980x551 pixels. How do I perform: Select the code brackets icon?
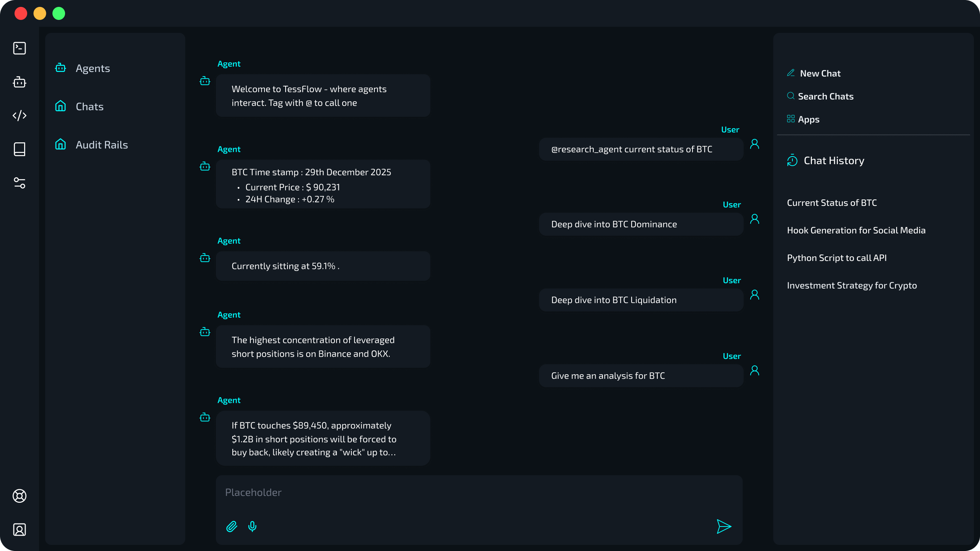(x=20, y=116)
